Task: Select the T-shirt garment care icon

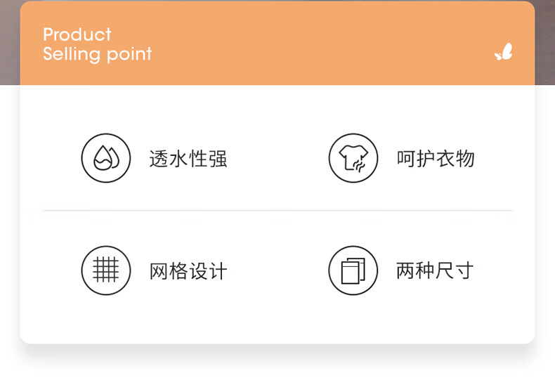Action: click(x=353, y=158)
